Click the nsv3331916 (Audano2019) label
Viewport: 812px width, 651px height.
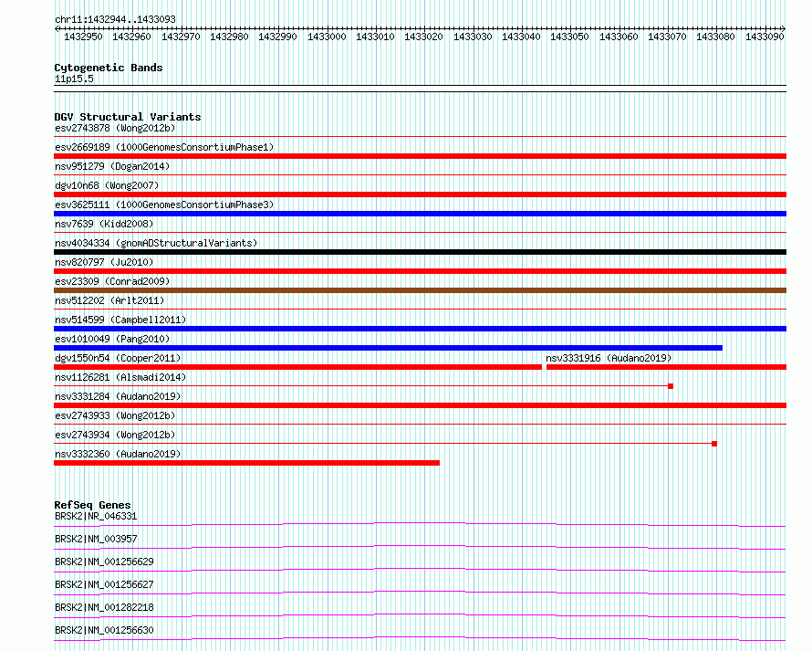click(x=609, y=358)
